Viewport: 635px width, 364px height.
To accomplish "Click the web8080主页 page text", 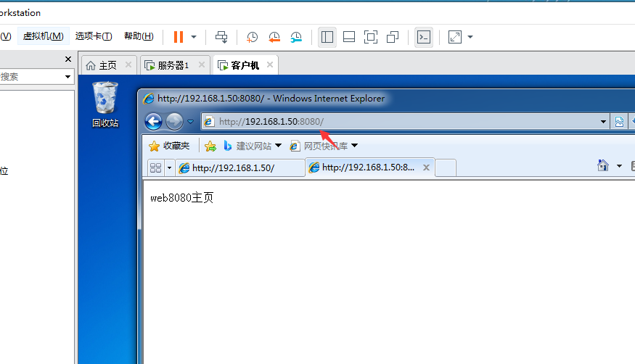I will pyautogui.click(x=182, y=198).
